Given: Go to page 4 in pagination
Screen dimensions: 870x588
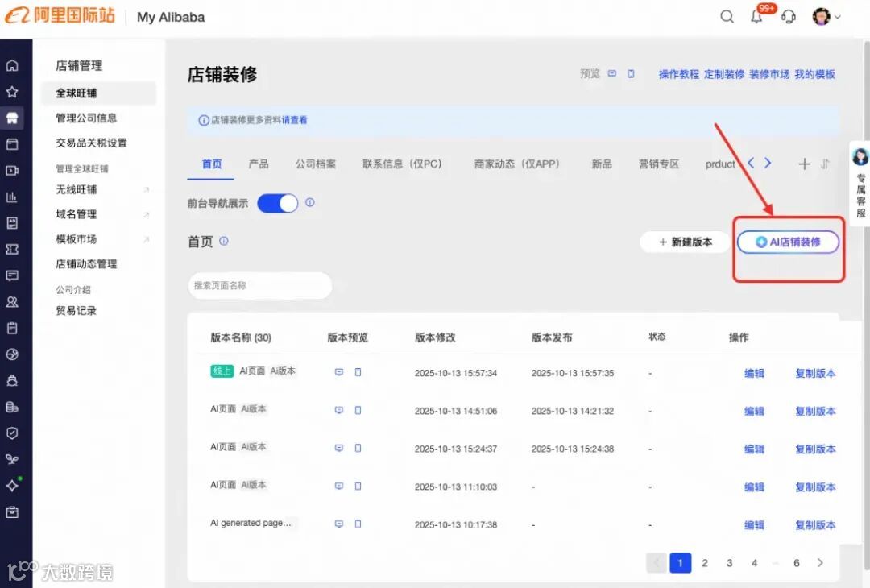Looking at the screenshot, I should [x=754, y=562].
